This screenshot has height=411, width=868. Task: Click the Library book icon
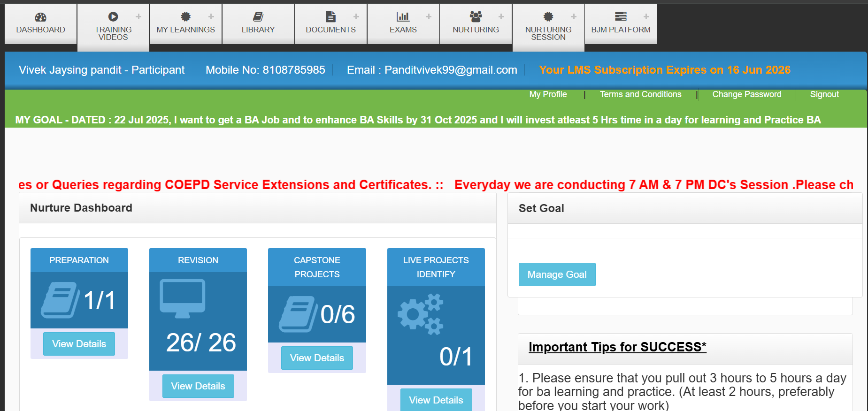tap(258, 17)
